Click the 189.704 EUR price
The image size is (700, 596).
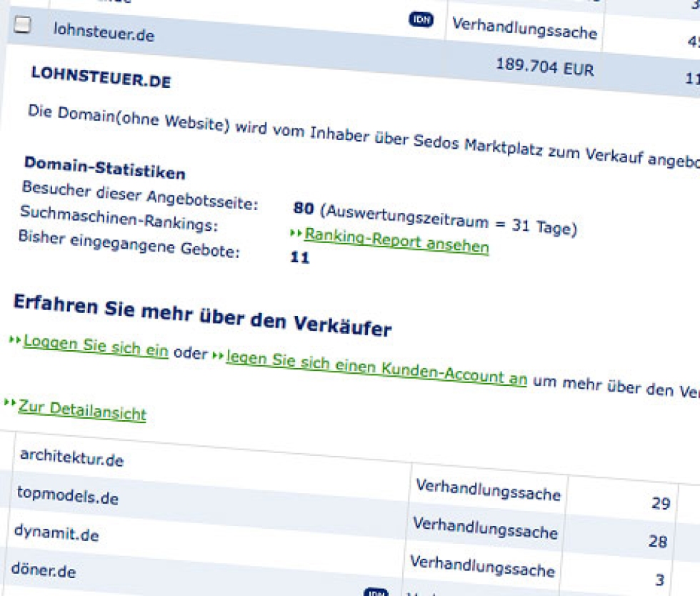(544, 68)
